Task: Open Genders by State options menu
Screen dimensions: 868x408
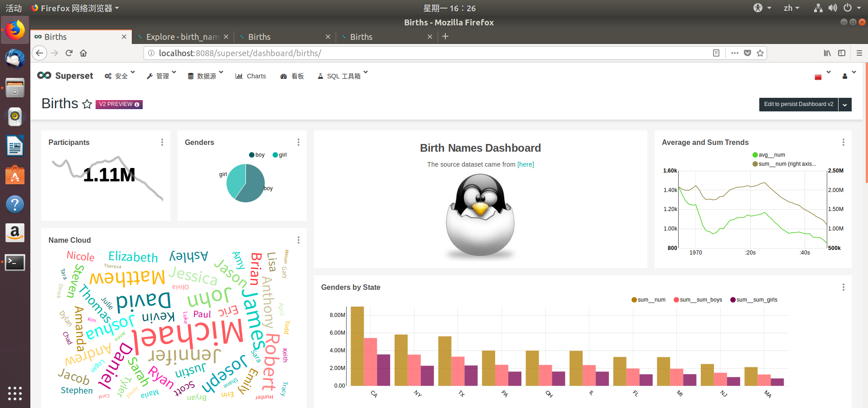Action: (x=844, y=287)
